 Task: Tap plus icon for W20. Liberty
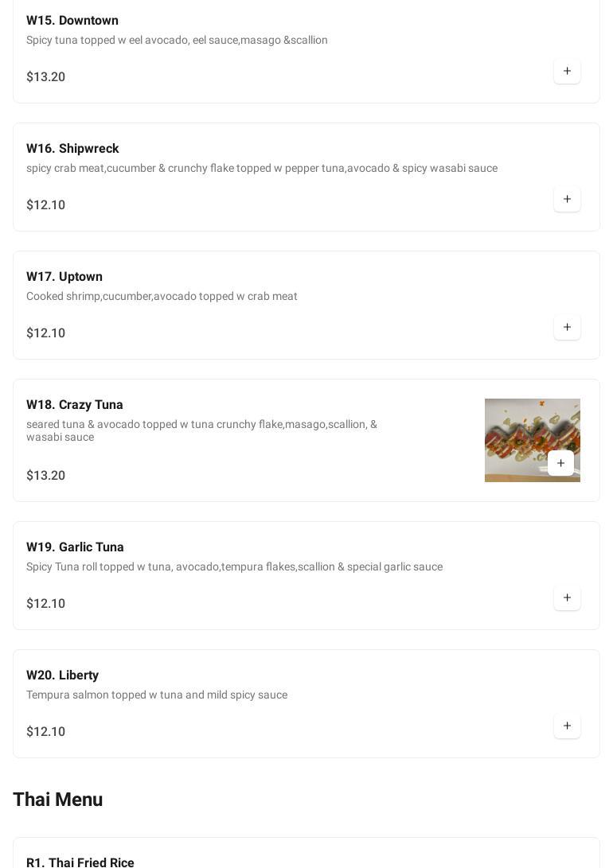point(567,726)
